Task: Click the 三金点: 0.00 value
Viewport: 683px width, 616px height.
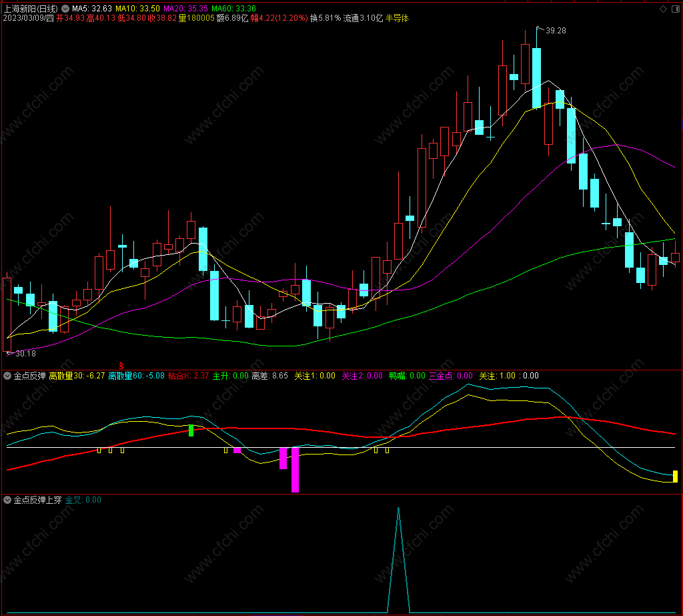Action: 451,376
